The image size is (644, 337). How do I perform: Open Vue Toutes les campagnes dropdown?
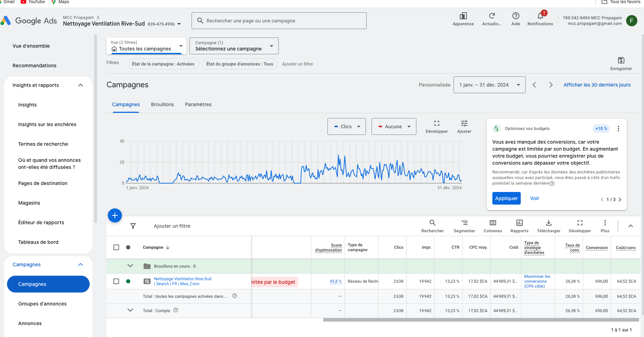[x=146, y=46]
